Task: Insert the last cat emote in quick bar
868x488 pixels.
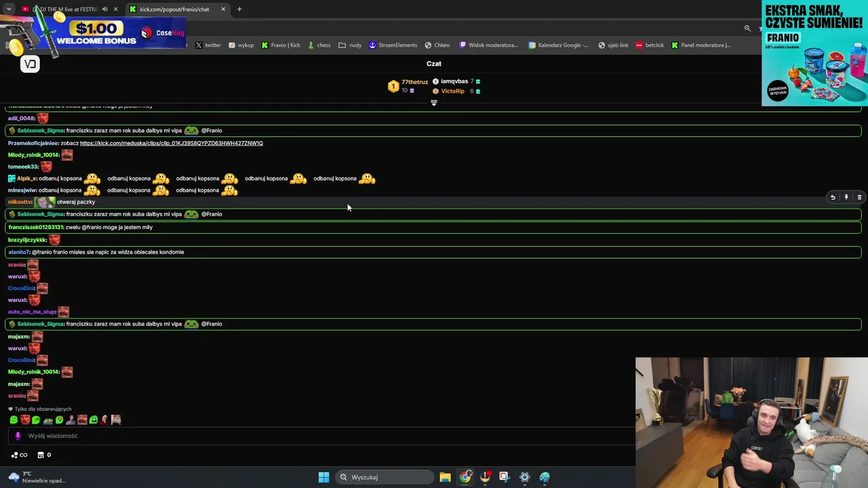Action: point(116,420)
